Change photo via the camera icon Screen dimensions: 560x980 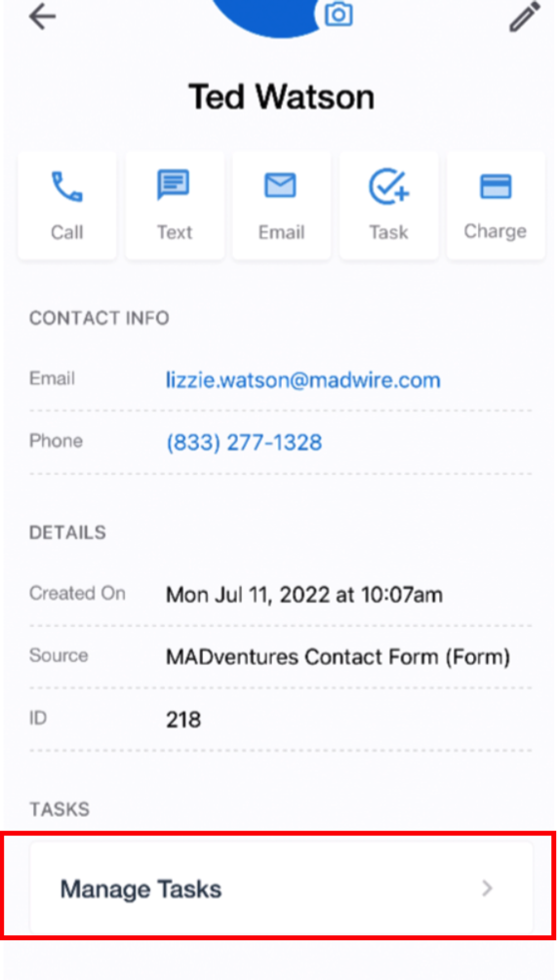[339, 13]
